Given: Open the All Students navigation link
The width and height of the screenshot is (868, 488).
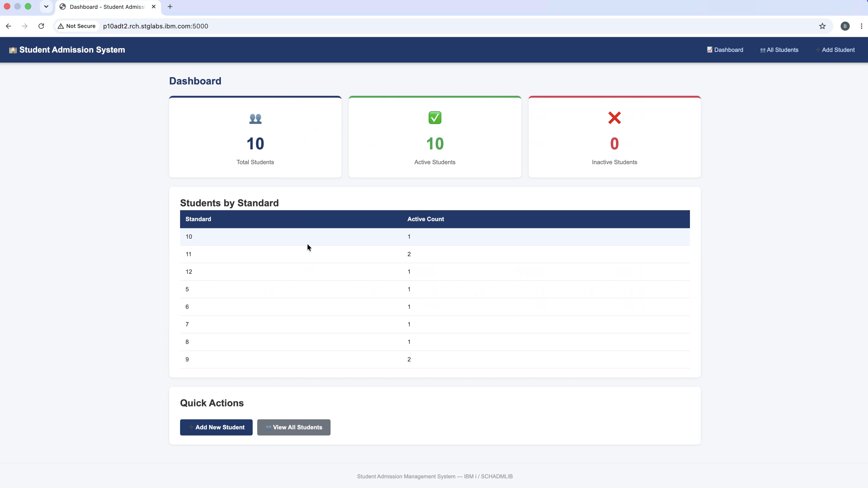Looking at the screenshot, I should tap(779, 50).
